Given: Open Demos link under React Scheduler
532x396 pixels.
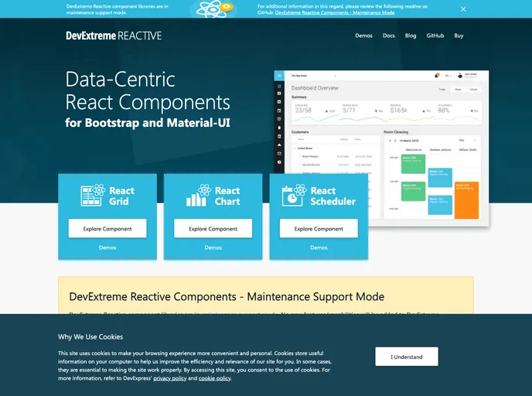Looking at the screenshot, I should coord(319,247).
